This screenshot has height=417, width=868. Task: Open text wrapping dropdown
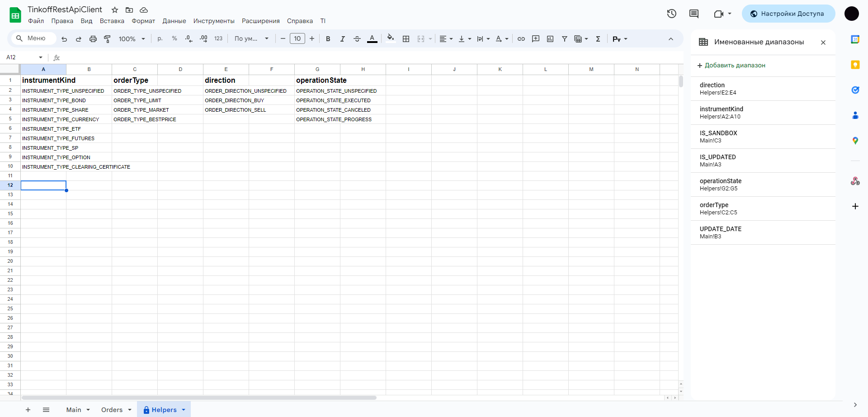pyautogui.click(x=483, y=39)
